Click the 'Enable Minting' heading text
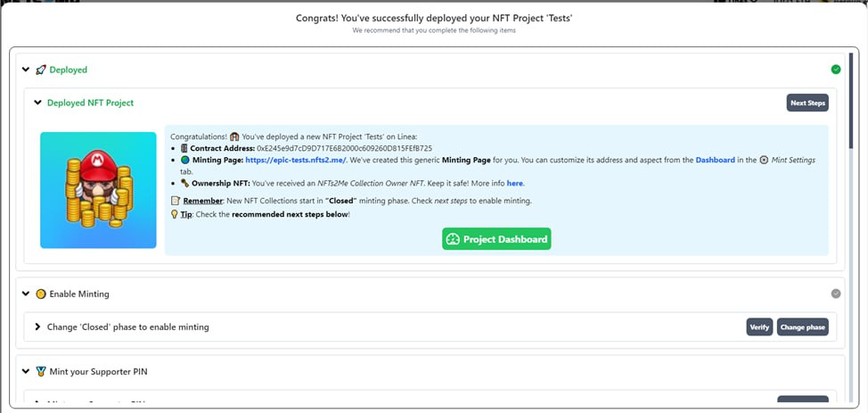This screenshot has height=413, width=868. pos(79,293)
